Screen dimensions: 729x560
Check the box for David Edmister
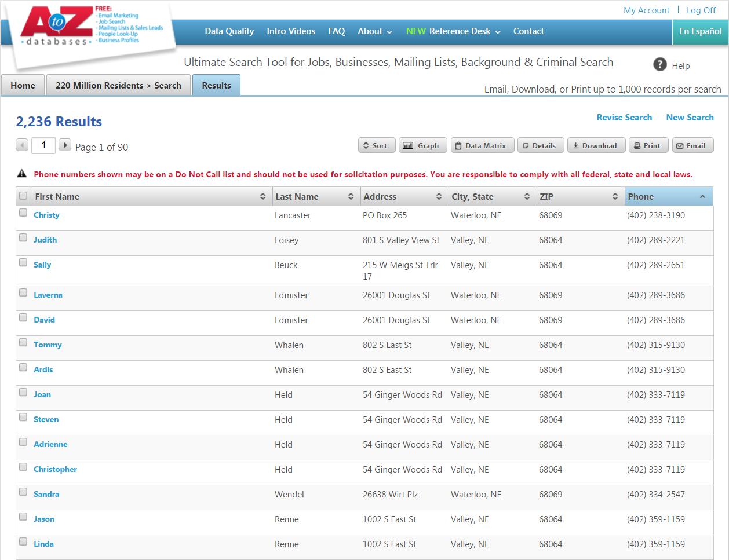tap(23, 317)
